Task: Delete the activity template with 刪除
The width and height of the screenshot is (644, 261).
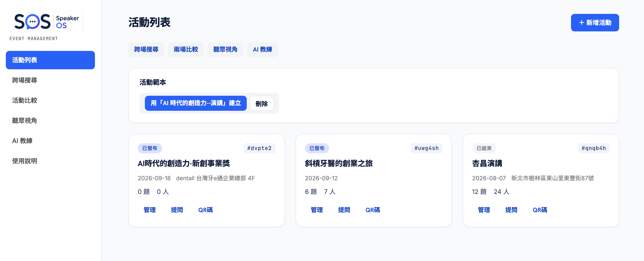Action: tap(262, 103)
